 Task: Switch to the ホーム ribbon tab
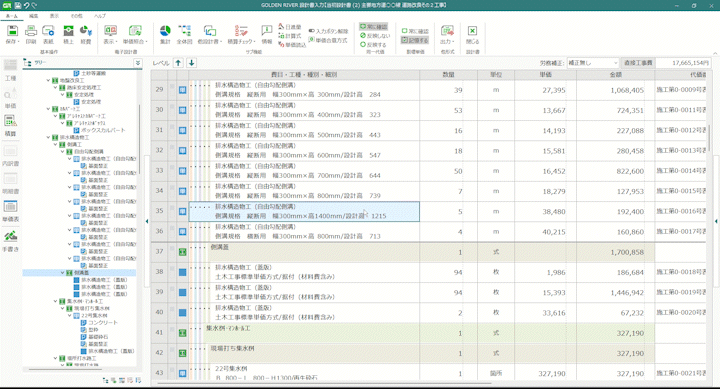(12, 16)
